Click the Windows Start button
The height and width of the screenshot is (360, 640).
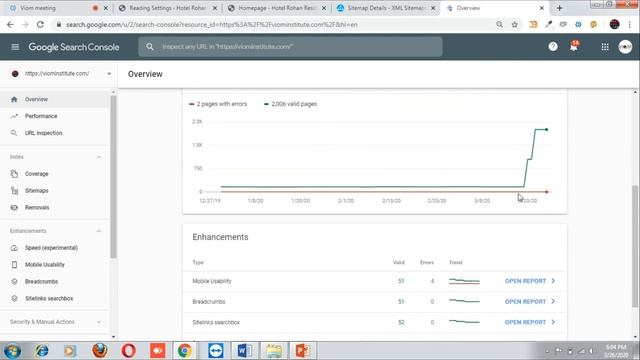coord(12,351)
